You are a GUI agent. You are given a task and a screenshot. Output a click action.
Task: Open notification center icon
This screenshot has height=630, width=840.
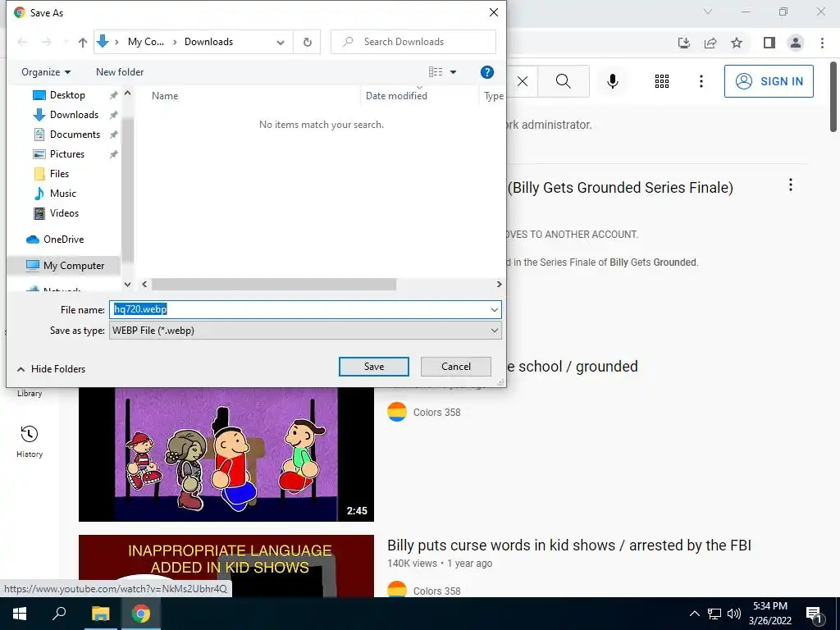coord(815,614)
